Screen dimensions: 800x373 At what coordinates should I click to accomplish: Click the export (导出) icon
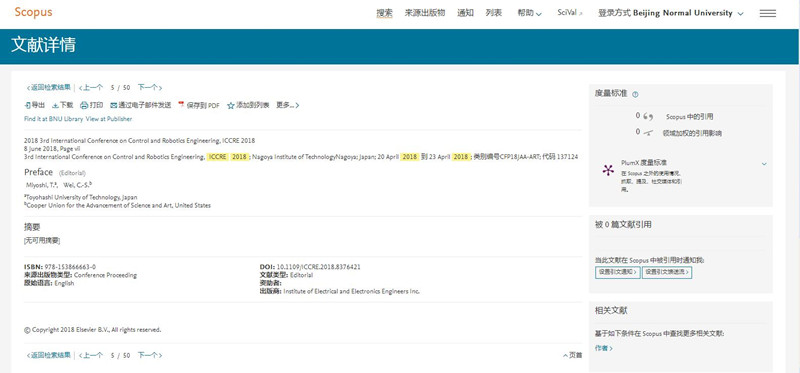tap(28, 106)
